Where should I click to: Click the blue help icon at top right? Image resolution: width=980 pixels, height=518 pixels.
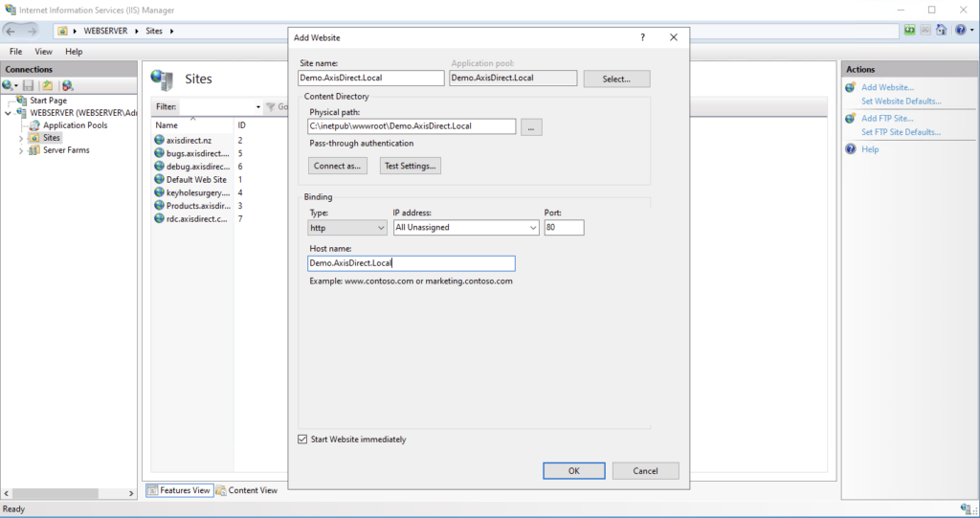tap(960, 30)
